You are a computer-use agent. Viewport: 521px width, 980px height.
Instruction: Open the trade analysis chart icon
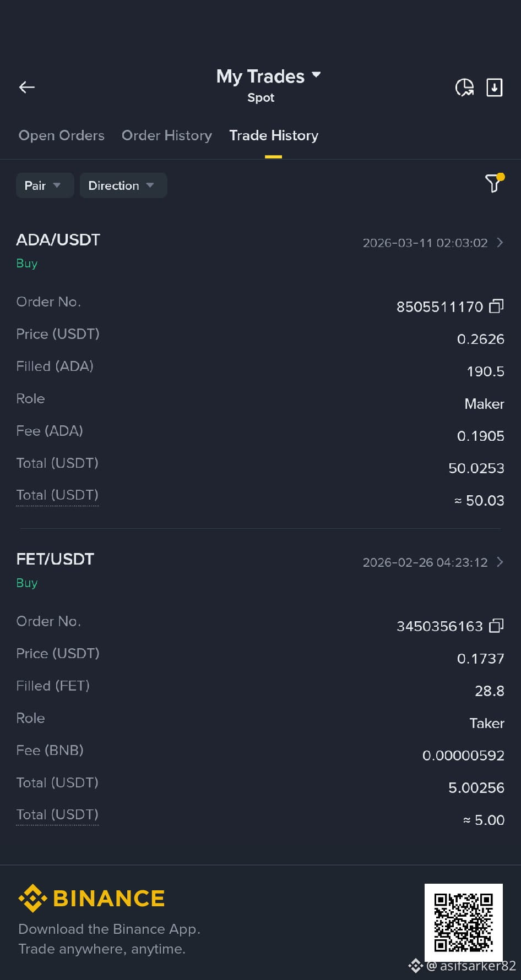pyautogui.click(x=464, y=87)
